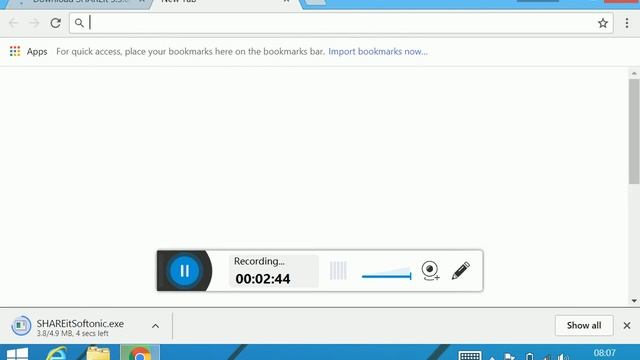Click into the address bar
Screen dimensions: 640x360
tap(341, 23)
